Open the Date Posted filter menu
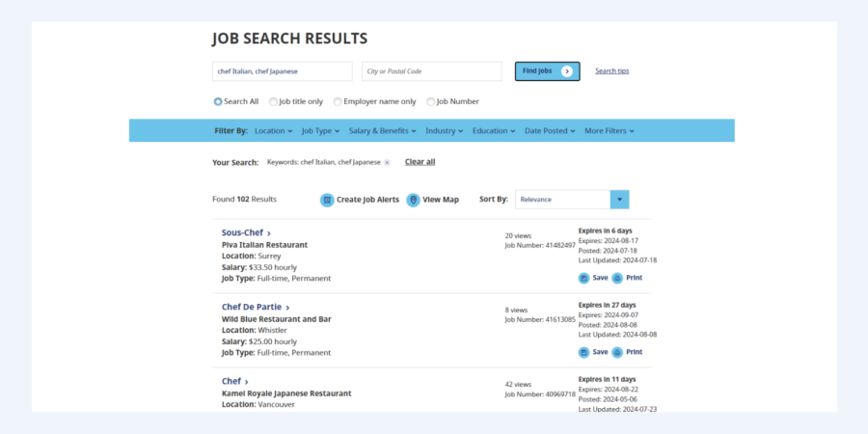 click(x=550, y=131)
